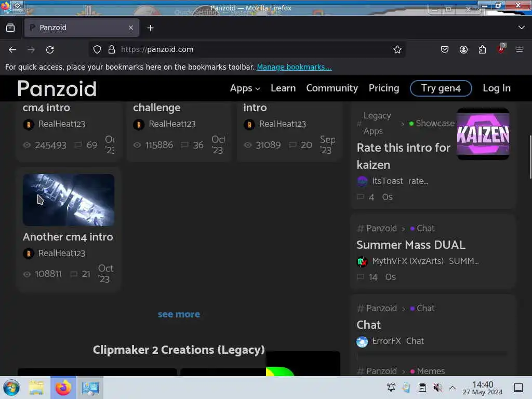Open the clipboard tray icon
The width and height of the screenshot is (532, 399).
tap(422, 388)
